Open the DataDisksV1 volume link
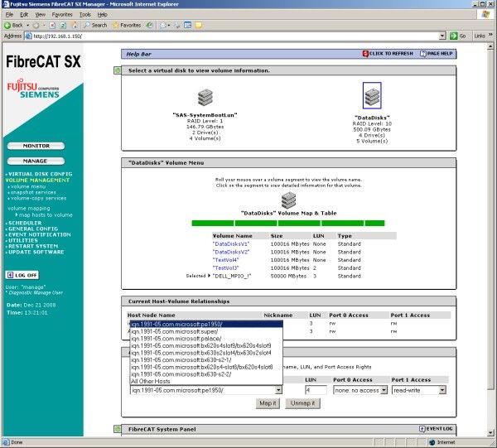 (231, 244)
